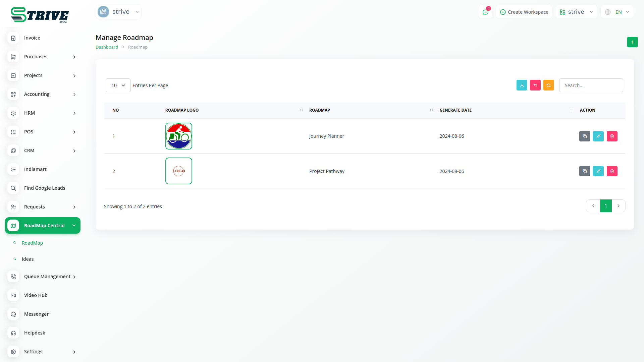Edit the Project Pathway roadmap
The height and width of the screenshot is (362, 644).
(x=598, y=171)
